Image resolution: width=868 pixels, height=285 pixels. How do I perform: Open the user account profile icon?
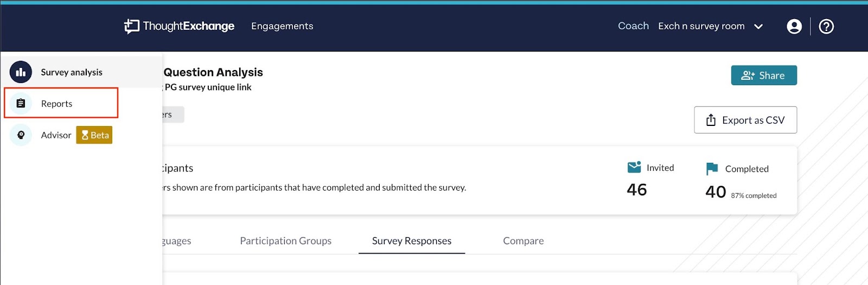pyautogui.click(x=794, y=26)
